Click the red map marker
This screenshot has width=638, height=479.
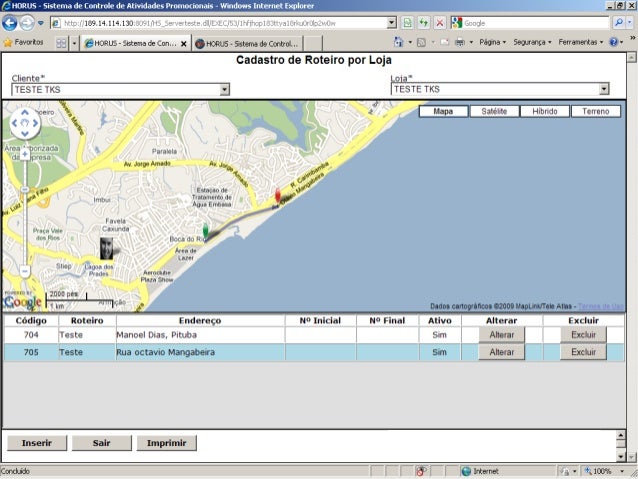pyautogui.click(x=278, y=196)
